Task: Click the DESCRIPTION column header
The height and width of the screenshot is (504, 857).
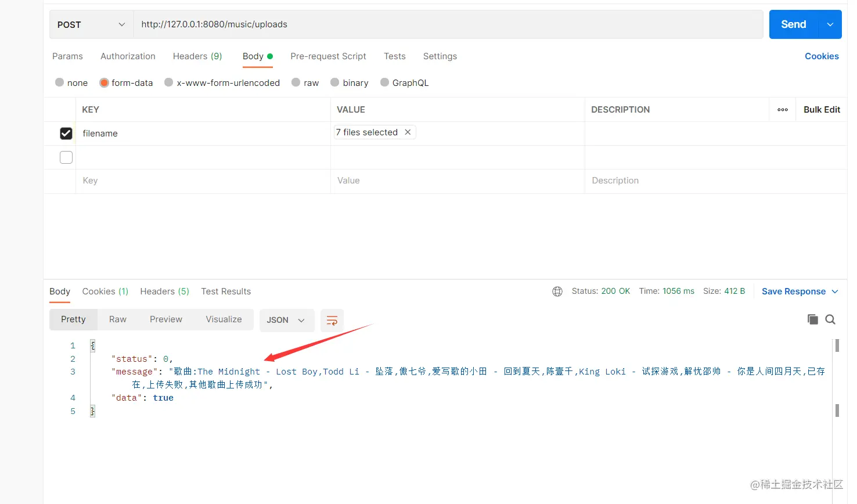Action: pos(620,110)
